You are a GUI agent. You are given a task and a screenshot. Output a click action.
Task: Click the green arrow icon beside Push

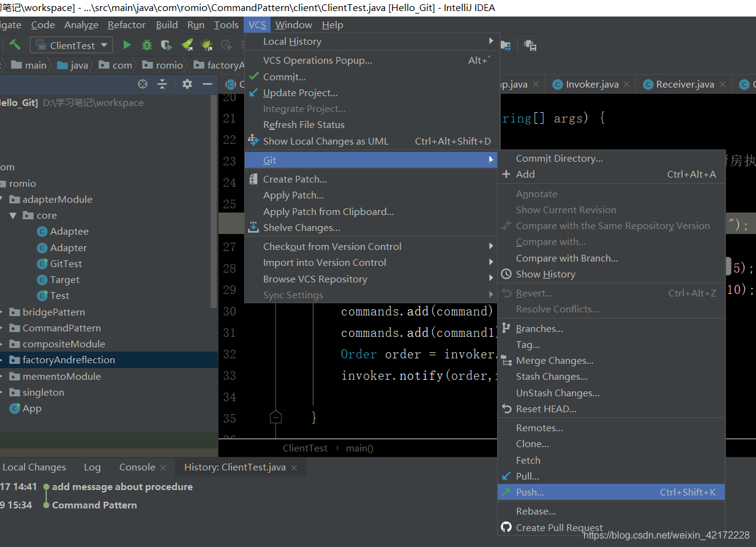506,492
